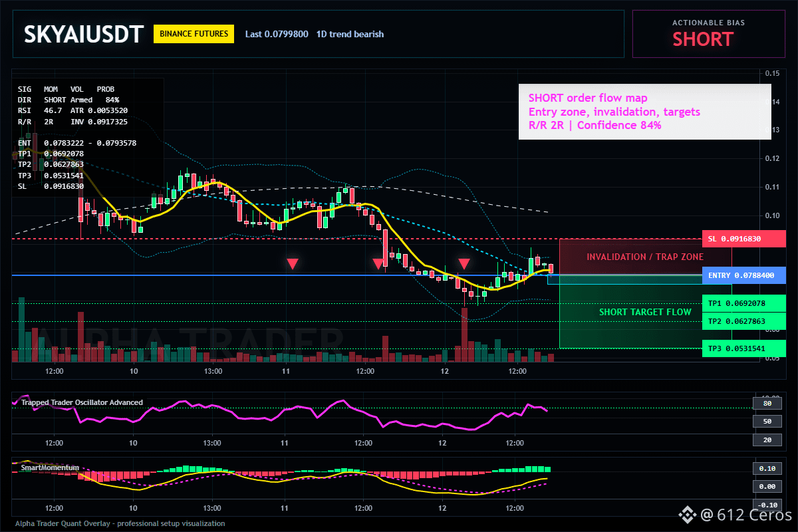
Task: Click the Last 0.0799800 price text
Action: point(277,34)
